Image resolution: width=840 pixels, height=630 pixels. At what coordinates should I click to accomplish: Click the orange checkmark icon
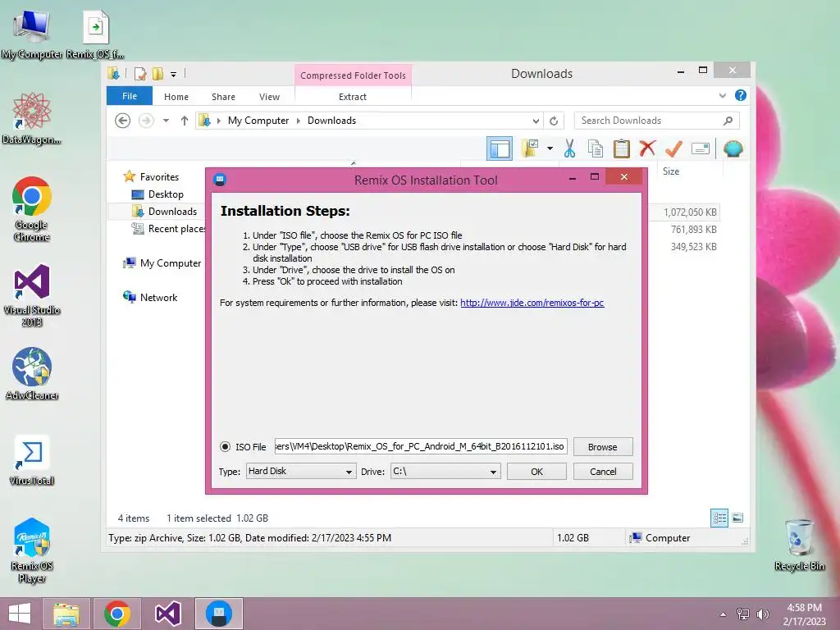click(673, 148)
